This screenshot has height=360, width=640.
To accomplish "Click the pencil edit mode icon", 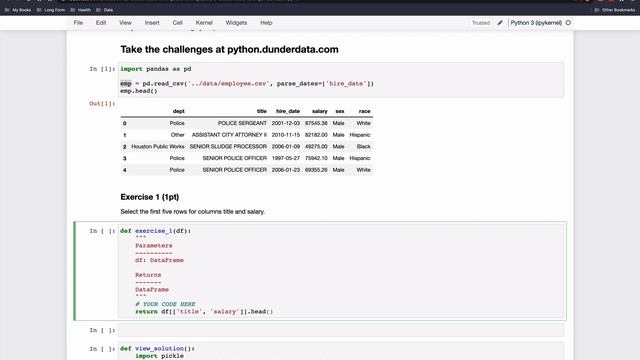I will pyautogui.click(x=500, y=23).
